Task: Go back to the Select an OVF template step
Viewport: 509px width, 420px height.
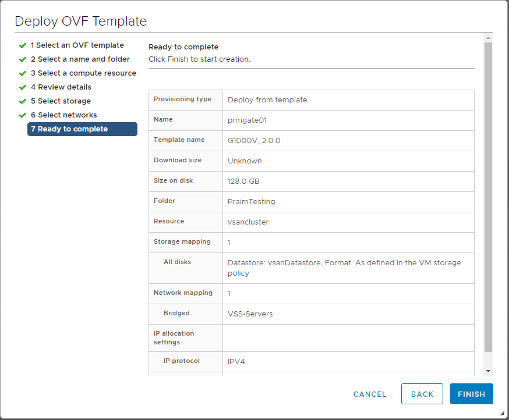Action: tap(77, 45)
